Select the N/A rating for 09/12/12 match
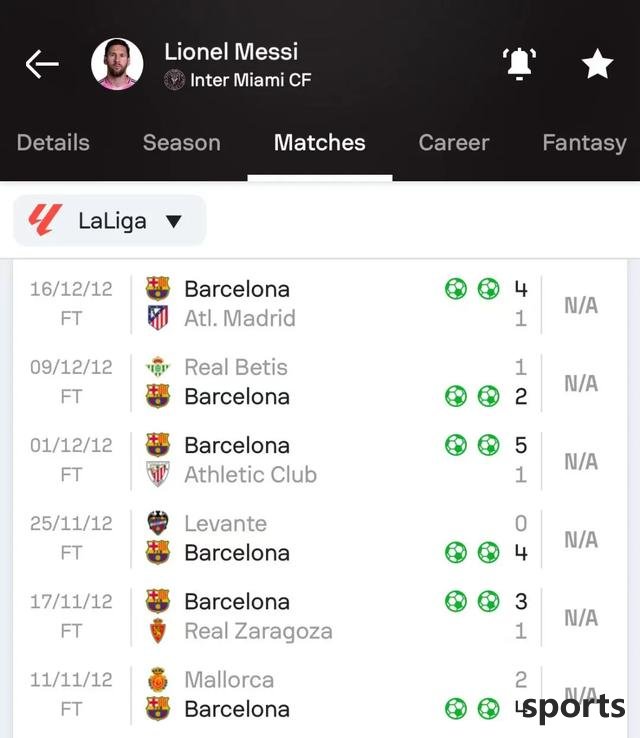 click(x=581, y=383)
